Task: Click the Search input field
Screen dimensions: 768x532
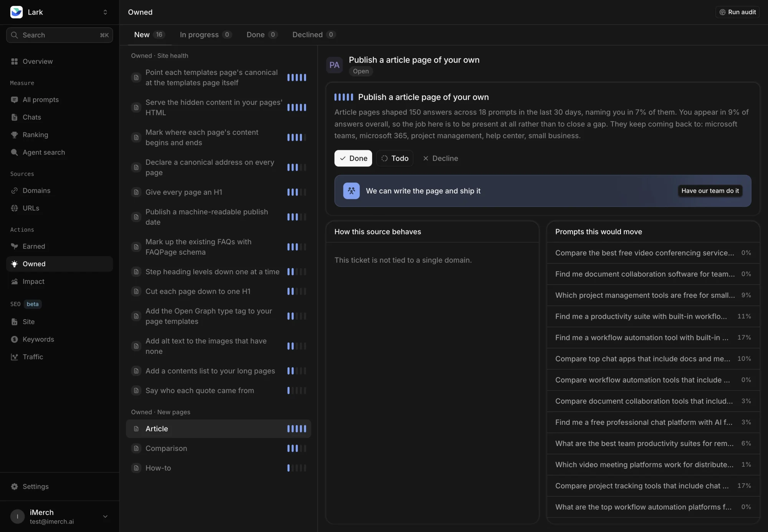Action: (60, 35)
